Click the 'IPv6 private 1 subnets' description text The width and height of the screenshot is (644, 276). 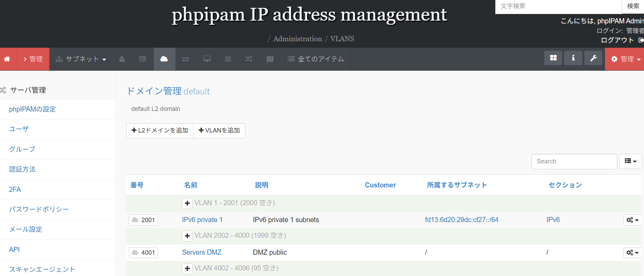pyautogui.click(x=286, y=220)
